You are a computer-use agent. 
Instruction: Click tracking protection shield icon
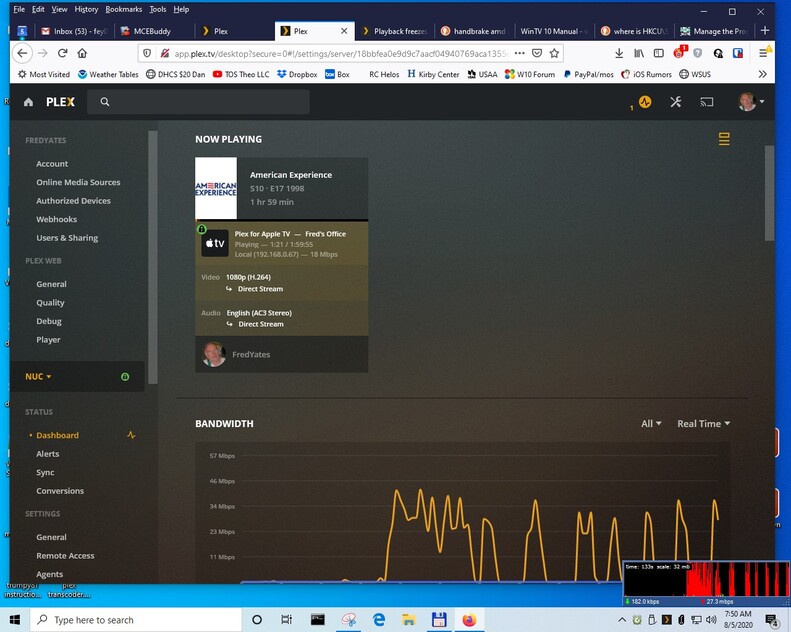[x=147, y=53]
